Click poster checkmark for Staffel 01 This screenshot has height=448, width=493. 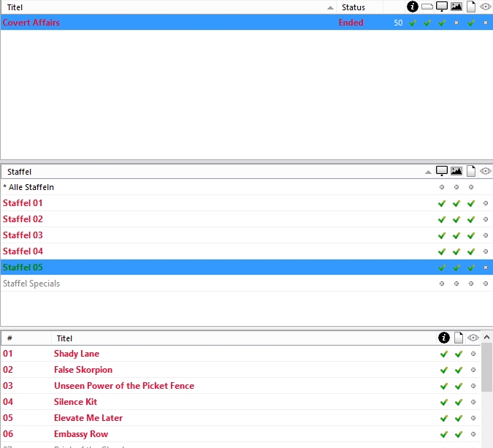coord(442,204)
